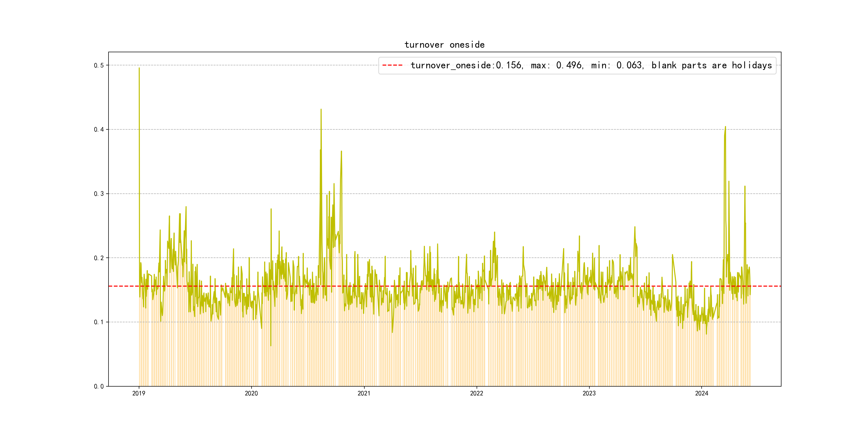Viewport: 868px width, 434px height.
Task: Click the early-2024 spike peak near 0.4
Action: point(725,127)
